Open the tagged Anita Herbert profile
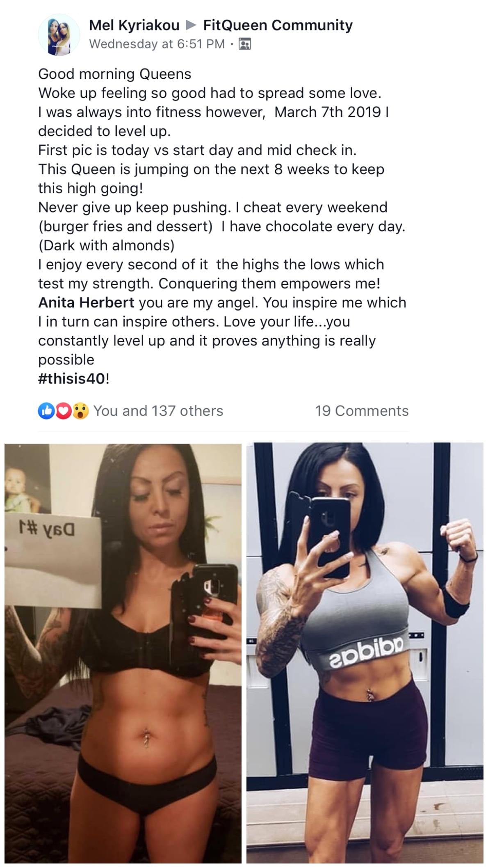 pos(86,302)
